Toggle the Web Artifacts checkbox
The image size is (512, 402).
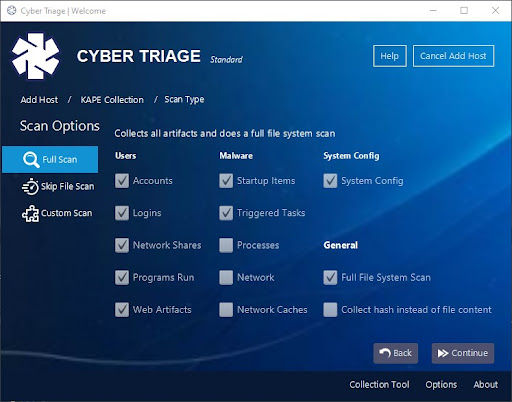122,310
